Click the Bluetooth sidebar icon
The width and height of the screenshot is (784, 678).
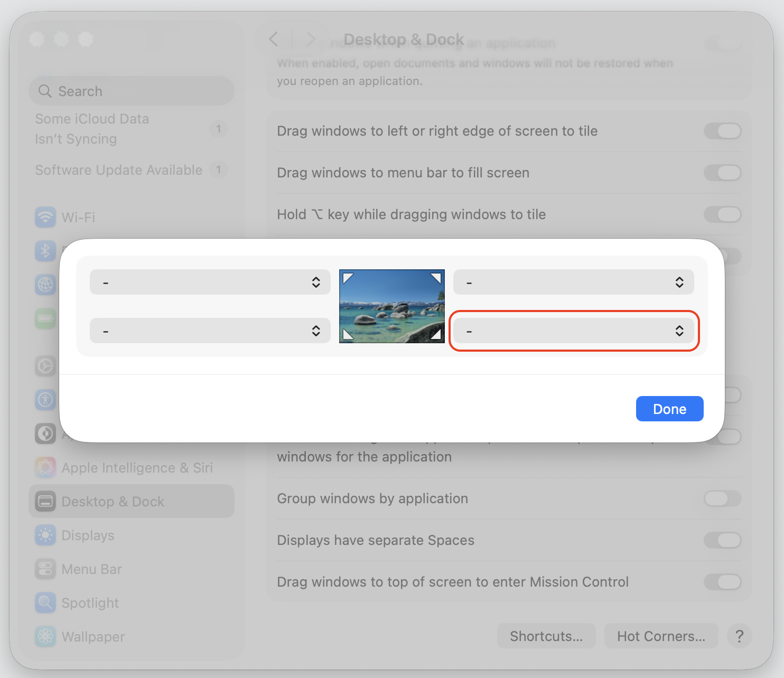tap(45, 251)
